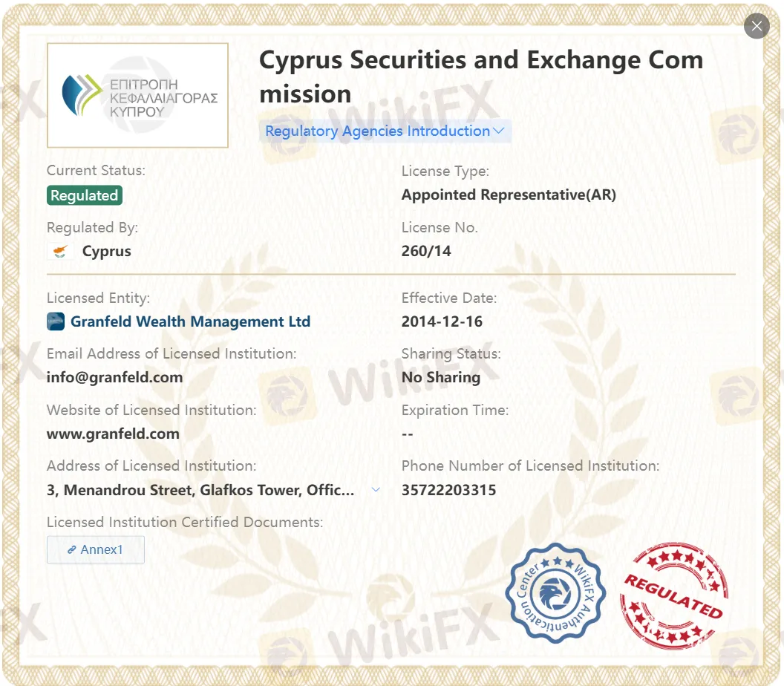Click license number 260/14
Screen dimensions: 784x686
[426, 251]
